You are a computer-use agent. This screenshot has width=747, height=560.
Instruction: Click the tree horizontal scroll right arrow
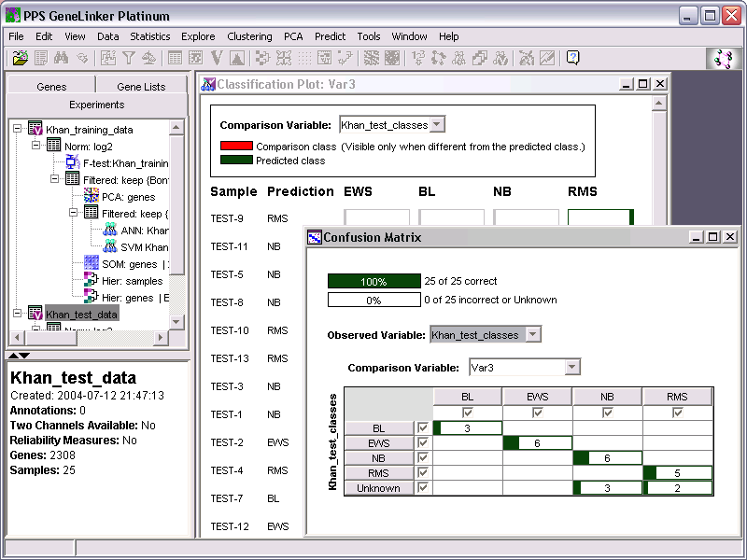161,337
